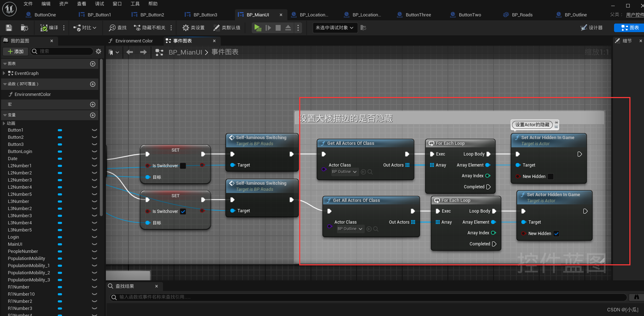
Task: Navigate back with the left arrow icon
Action: (130, 52)
